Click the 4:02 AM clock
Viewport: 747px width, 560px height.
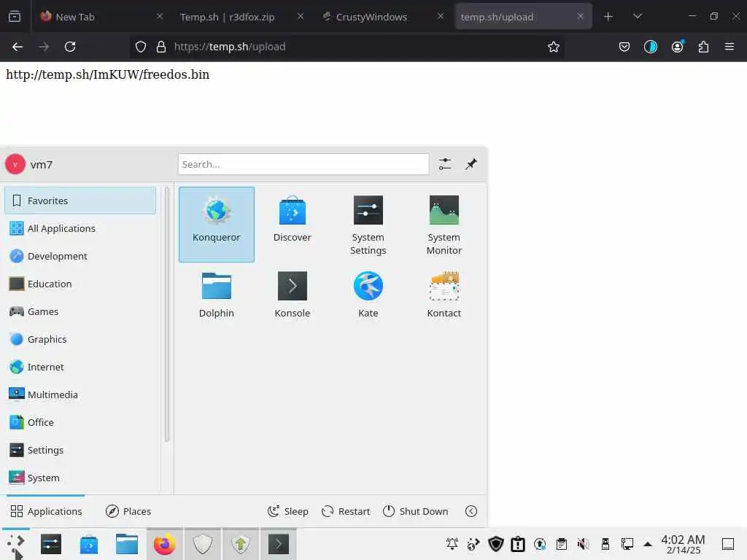pos(683,544)
